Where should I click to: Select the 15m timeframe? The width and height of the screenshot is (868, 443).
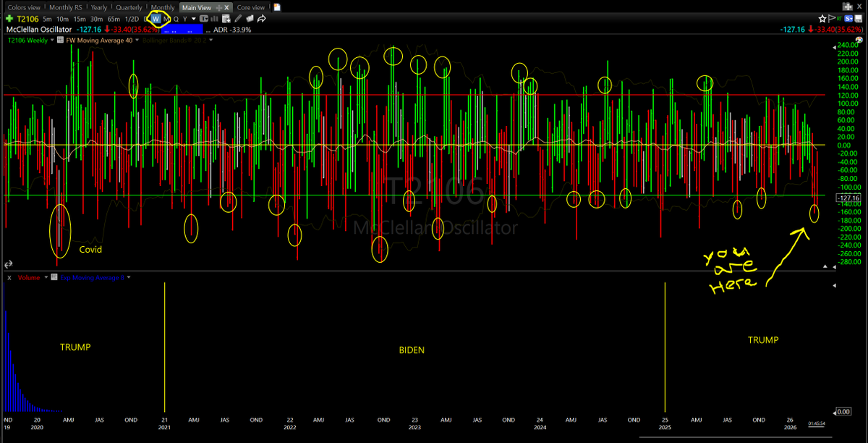coord(80,19)
